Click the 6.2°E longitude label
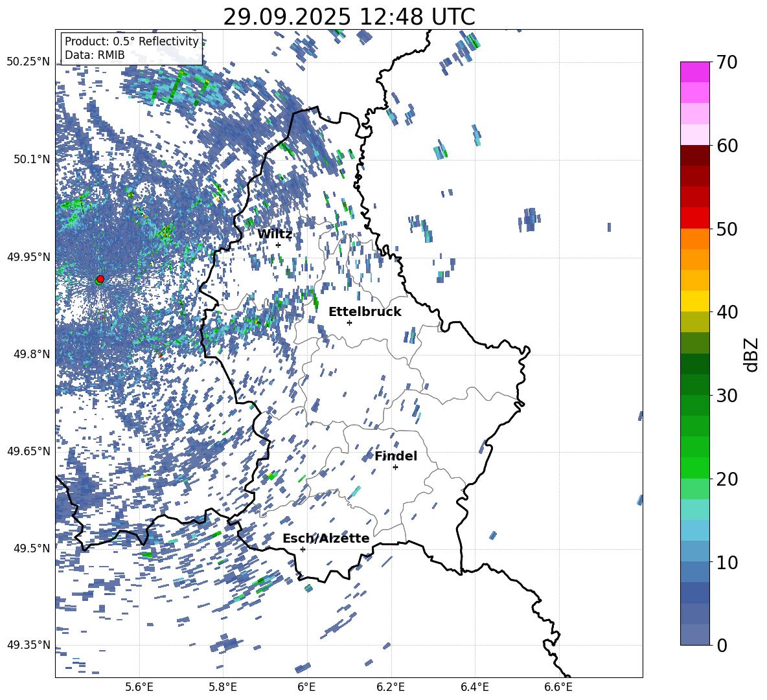Viewport: 767px width, 700px height. pos(391,687)
